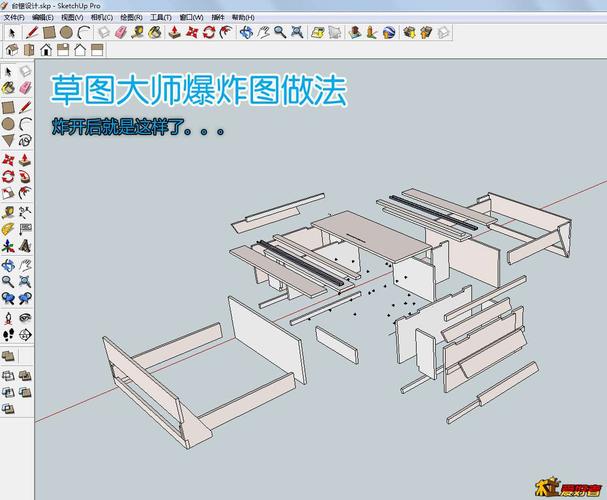This screenshot has width=607, height=500.
Task: Switch to the Right view
Action: tap(63, 50)
